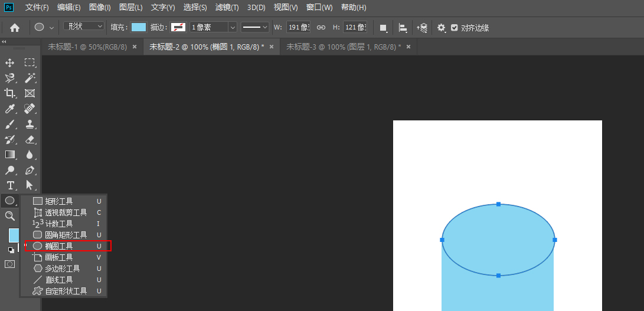Select the Clone Stamp tool
Image resolution: width=644 pixels, height=311 pixels.
30,124
